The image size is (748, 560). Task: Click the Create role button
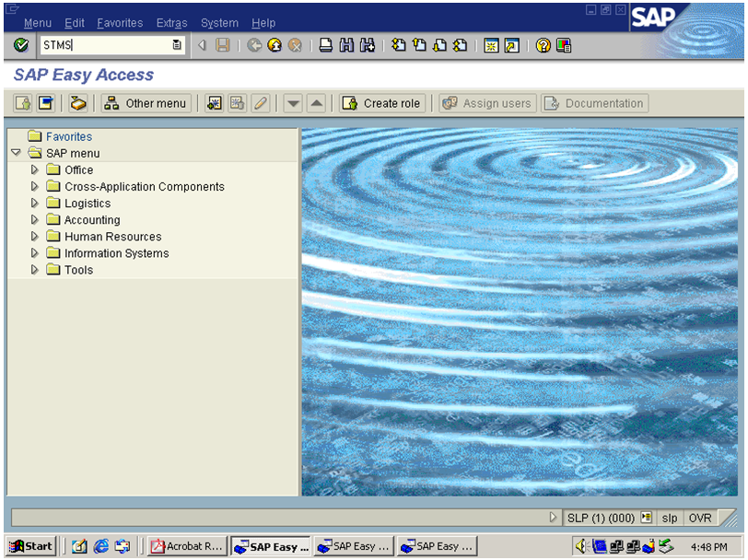pos(381,103)
